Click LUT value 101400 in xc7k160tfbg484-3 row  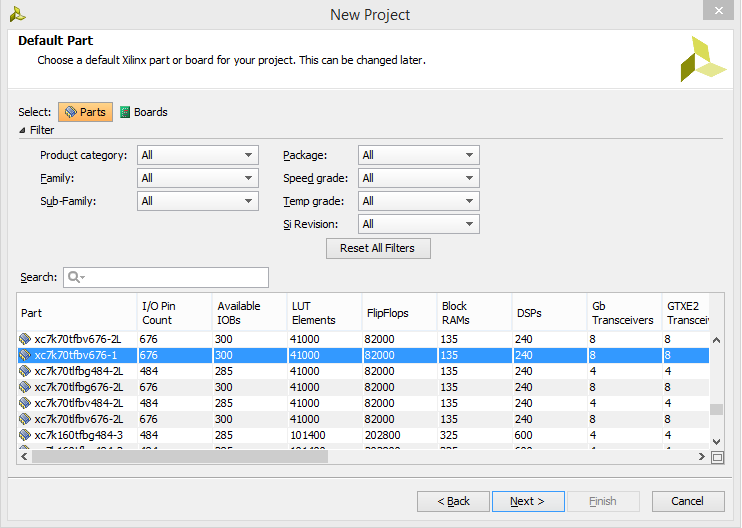[x=308, y=435]
